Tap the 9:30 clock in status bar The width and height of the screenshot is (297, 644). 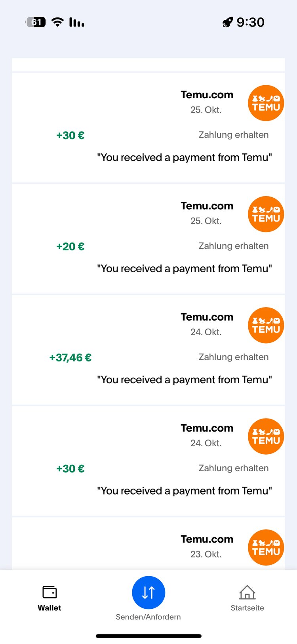(x=250, y=22)
